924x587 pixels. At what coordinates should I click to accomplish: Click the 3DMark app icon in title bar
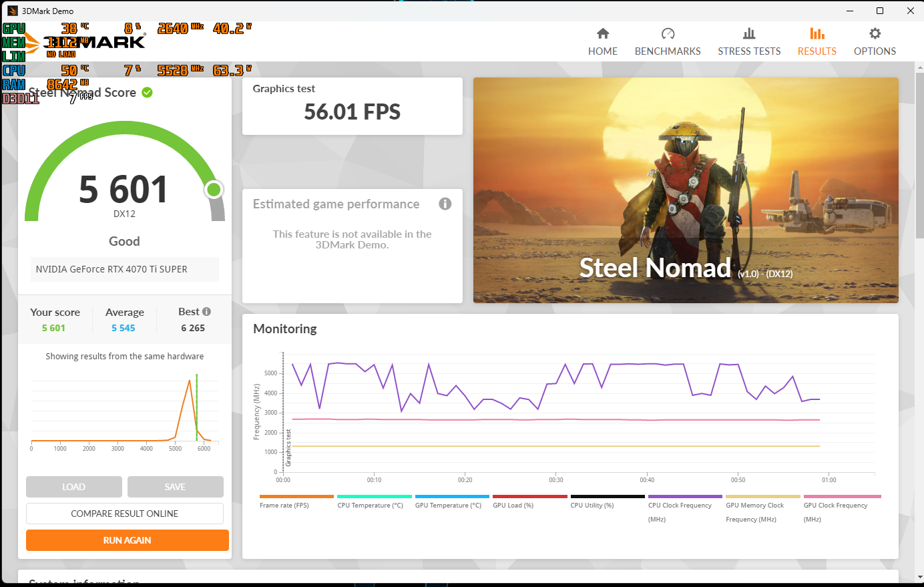(x=12, y=11)
